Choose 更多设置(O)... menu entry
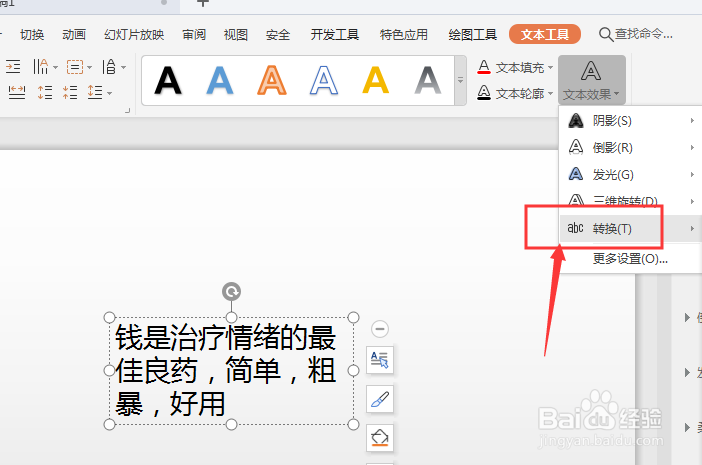Viewport: 702px width, 465px height. 630,258
